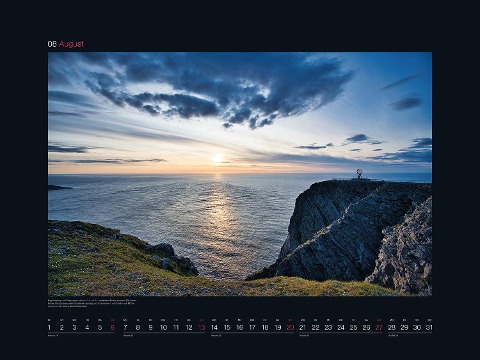480x360 pixels.
Task: Click the globe monument on the cliff
Action: pyautogui.click(x=359, y=173)
